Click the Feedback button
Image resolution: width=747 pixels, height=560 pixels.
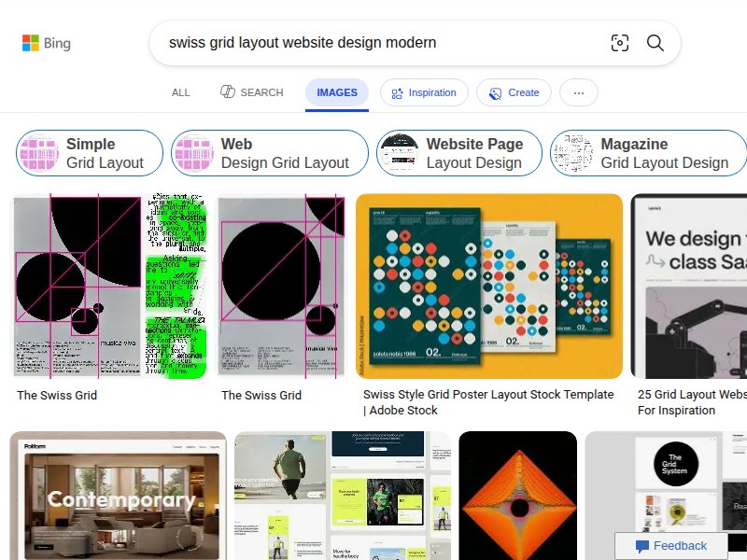click(671, 545)
